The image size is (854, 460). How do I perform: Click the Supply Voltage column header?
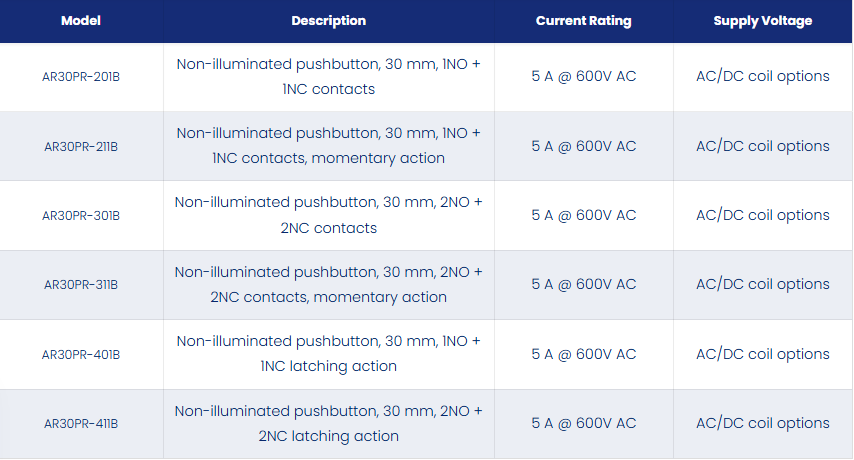(x=762, y=21)
